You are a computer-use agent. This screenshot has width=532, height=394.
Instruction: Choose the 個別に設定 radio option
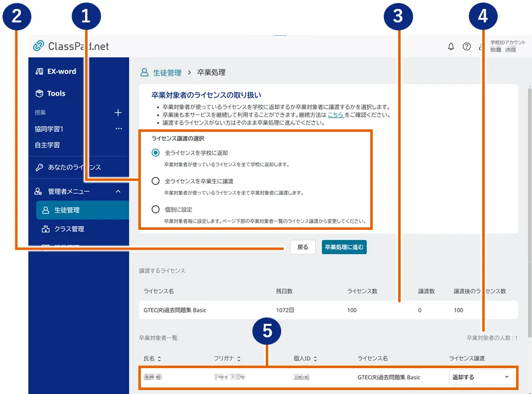point(156,209)
